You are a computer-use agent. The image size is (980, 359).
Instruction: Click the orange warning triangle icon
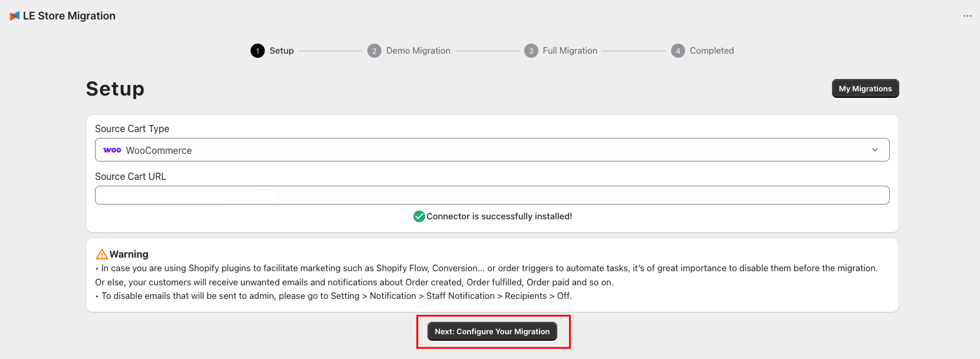[x=101, y=254]
